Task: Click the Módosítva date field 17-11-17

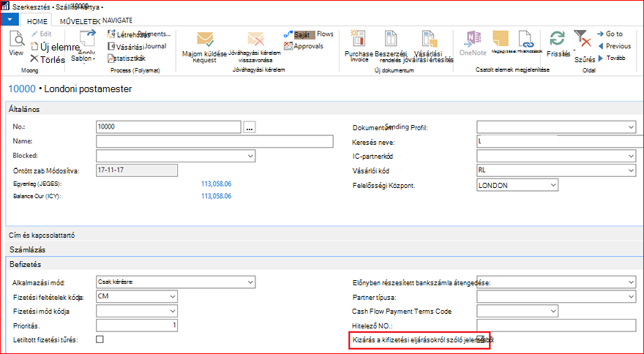Action: [x=137, y=170]
